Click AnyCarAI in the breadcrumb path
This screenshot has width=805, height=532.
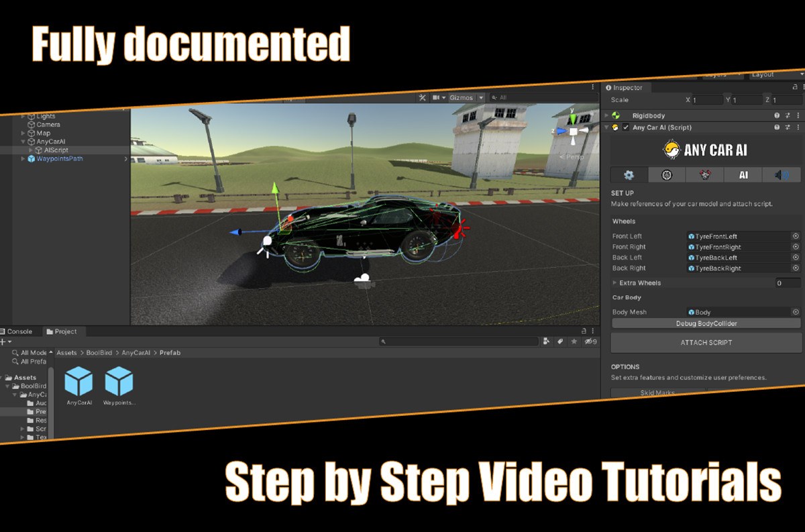click(136, 353)
